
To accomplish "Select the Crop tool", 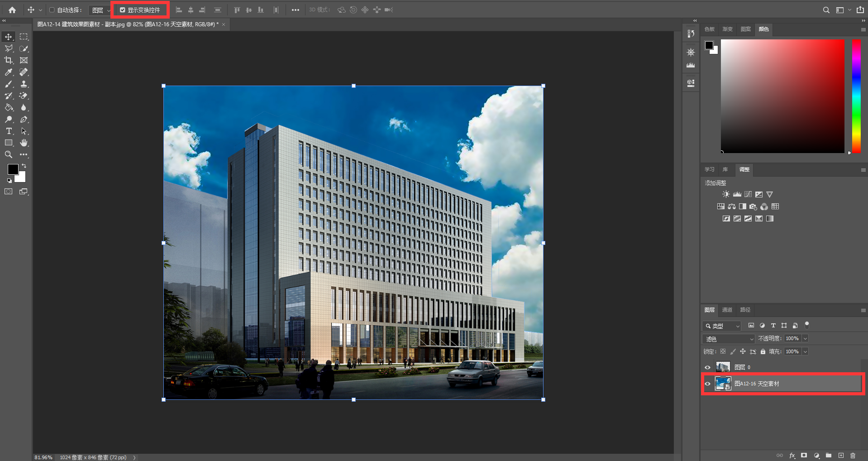I will tap(9, 60).
